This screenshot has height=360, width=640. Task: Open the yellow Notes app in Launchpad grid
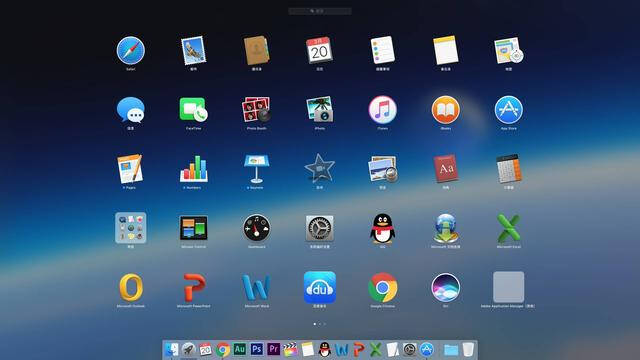446,51
